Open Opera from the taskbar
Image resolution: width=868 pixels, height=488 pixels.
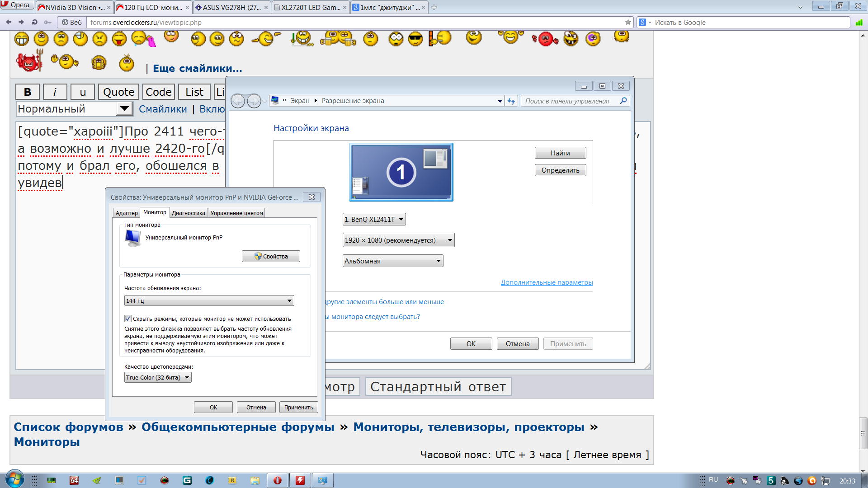click(x=278, y=480)
